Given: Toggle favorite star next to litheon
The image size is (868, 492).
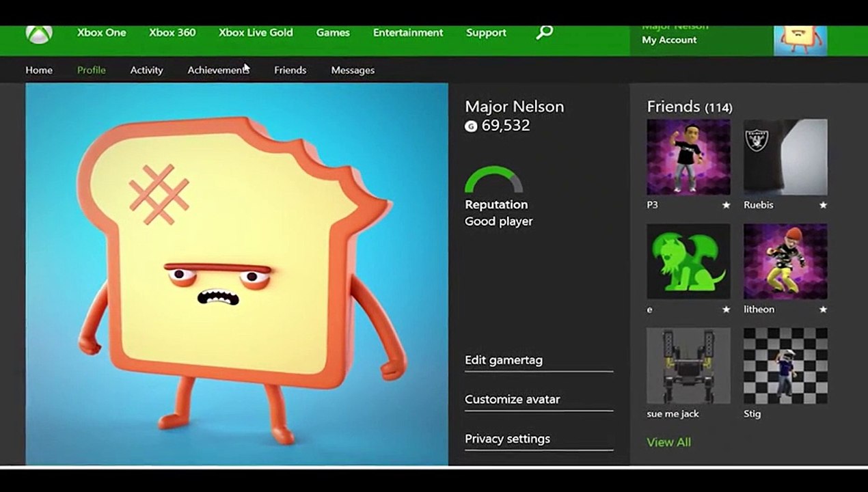Looking at the screenshot, I should [x=823, y=310].
